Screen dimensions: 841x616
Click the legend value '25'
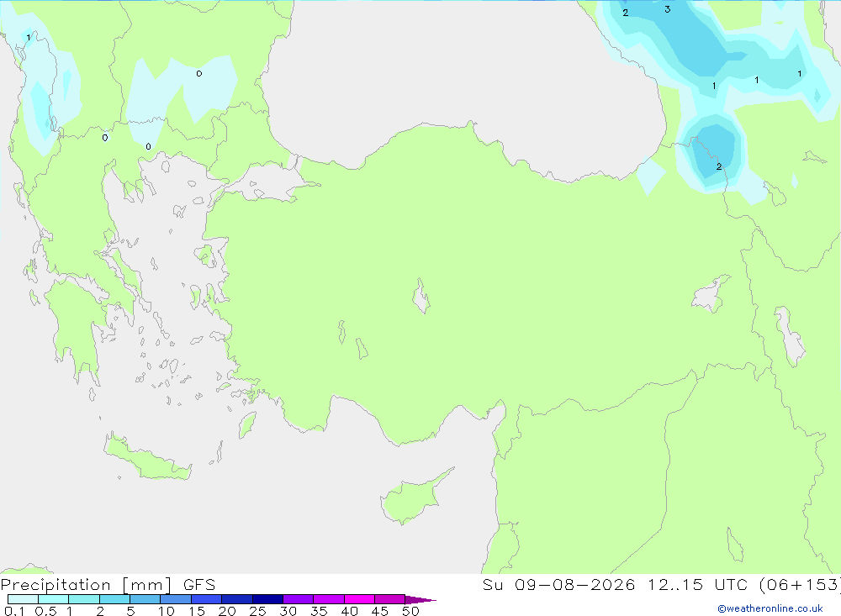[257, 611]
